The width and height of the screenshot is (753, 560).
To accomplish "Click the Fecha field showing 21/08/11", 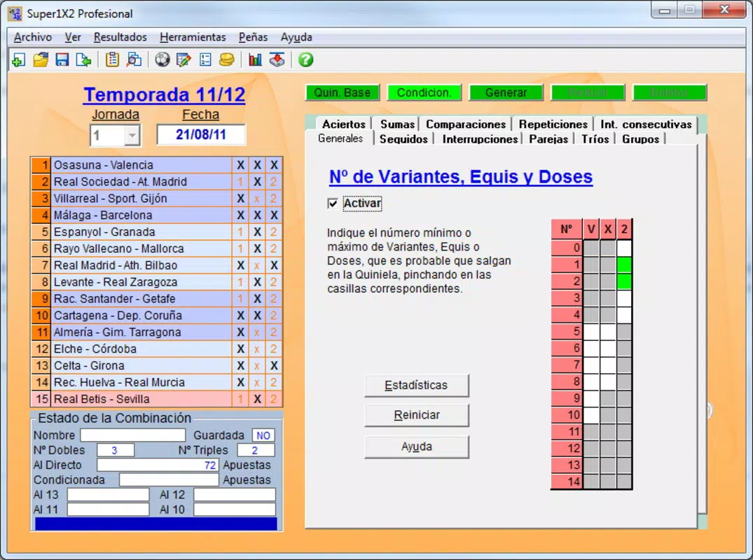I will click(201, 135).
